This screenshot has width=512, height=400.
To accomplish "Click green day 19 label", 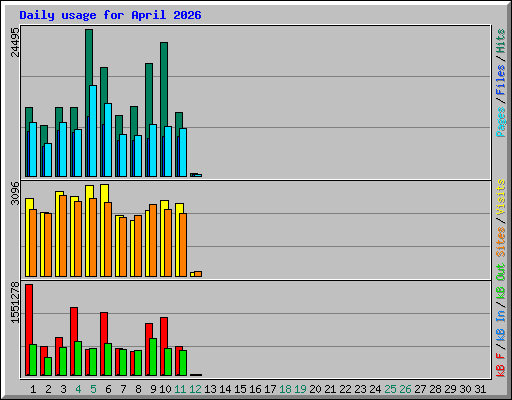I will click(300, 389).
